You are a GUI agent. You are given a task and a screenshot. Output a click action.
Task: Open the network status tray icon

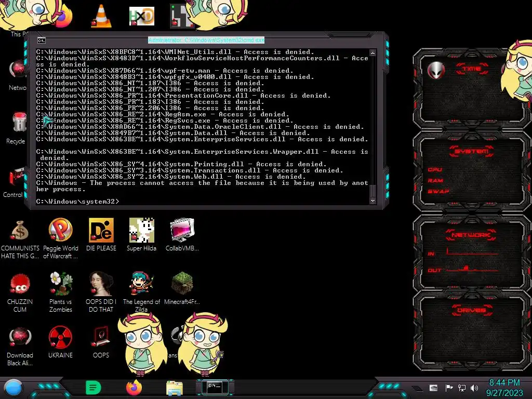tap(462, 388)
